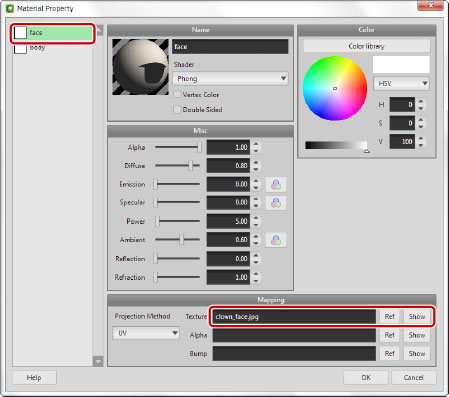Expand the HSV color mode dropdown
Image resolution: width=449 pixels, height=397 pixels.
pyautogui.click(x=401, y=84)
